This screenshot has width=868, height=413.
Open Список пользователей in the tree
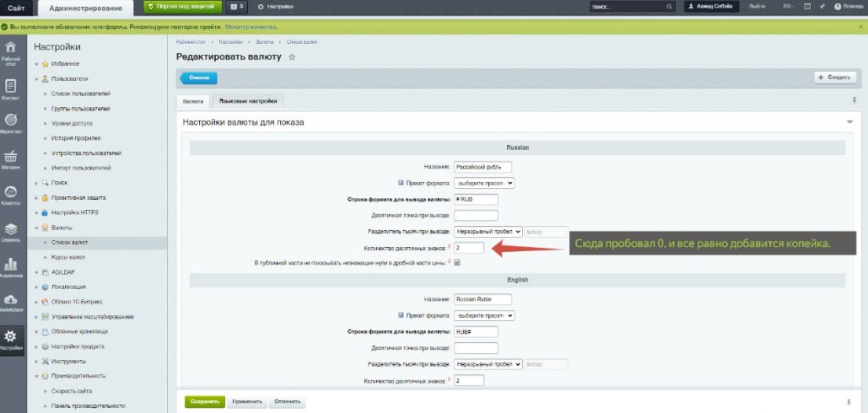[x=81, y=94]
